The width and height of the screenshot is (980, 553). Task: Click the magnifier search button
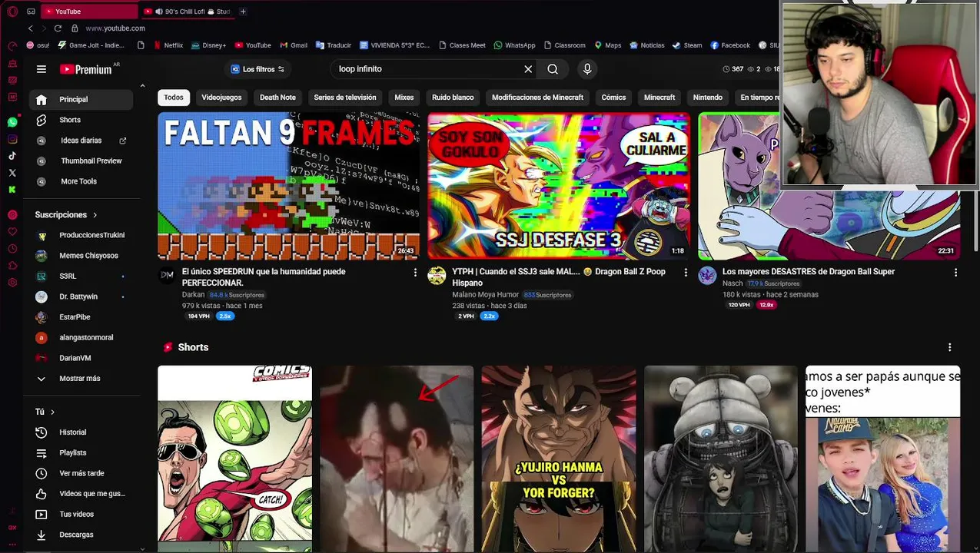tap(553, 69)
